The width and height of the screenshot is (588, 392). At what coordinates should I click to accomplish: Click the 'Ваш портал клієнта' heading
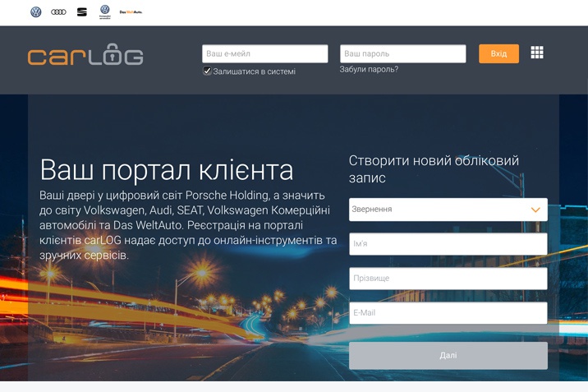167,170
